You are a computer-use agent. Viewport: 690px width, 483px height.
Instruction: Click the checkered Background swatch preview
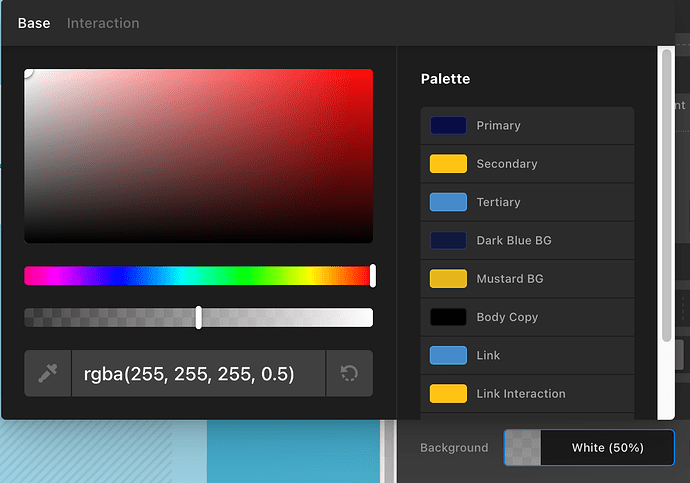522,448
